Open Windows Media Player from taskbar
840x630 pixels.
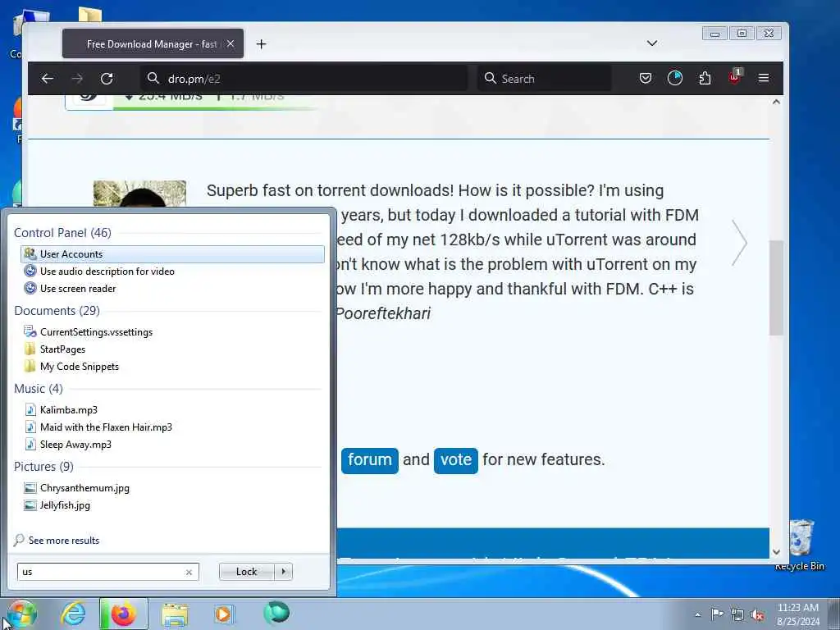pyautogui.click(x=223, y=614)
